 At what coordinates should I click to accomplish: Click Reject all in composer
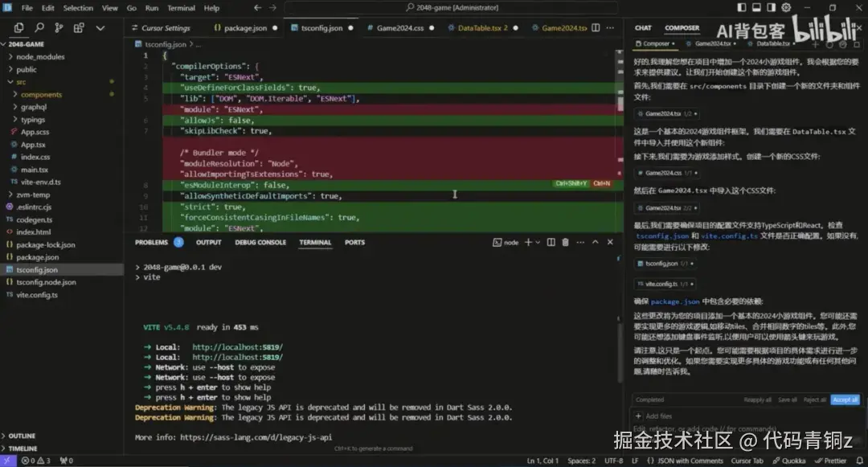815,399
